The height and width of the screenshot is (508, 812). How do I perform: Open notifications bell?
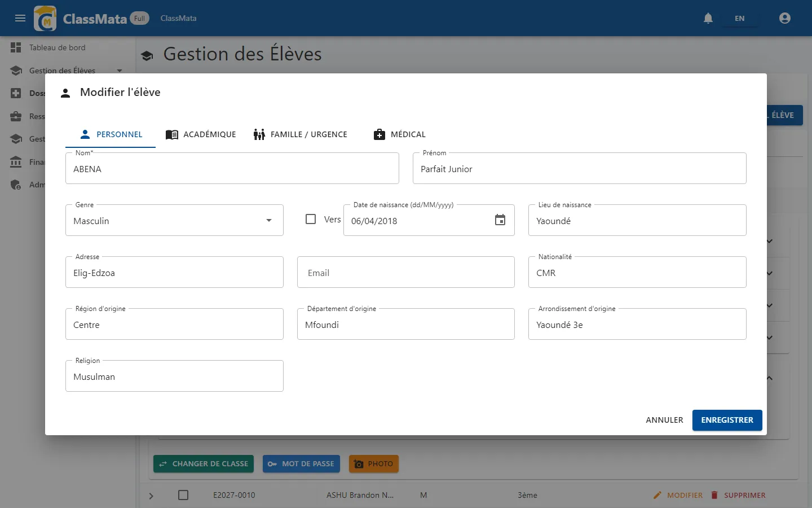(708, 18)
